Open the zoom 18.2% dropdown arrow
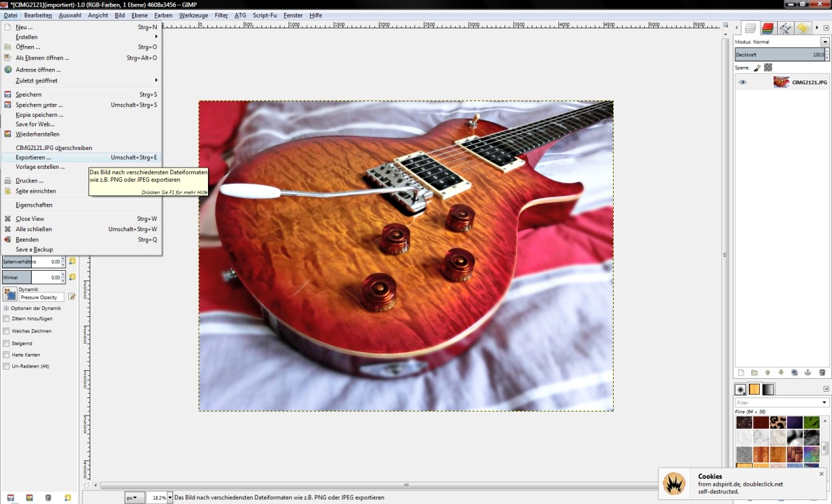832x504 pixels. click(x=170, y=498)
